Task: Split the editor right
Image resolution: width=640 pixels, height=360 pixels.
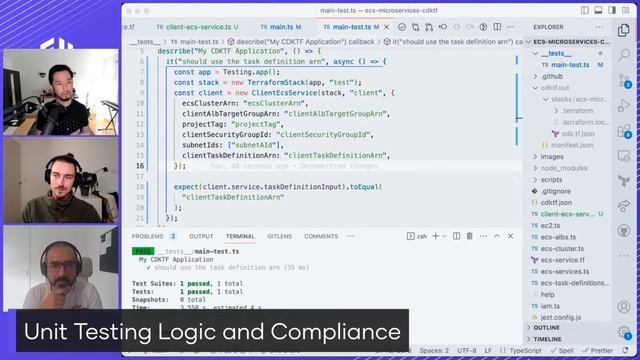Action: [497, 27]
